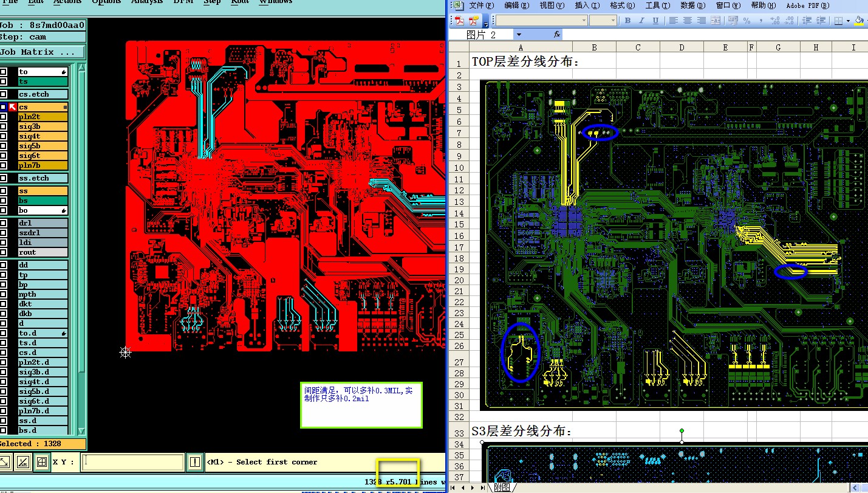The height and width of the screenshot is (493, 868).
Task: Click the Borders icon in Excel
Action: tap(838, 21)
